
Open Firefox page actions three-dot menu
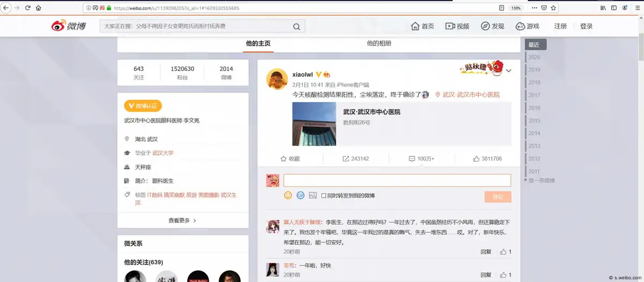[534, 8]
